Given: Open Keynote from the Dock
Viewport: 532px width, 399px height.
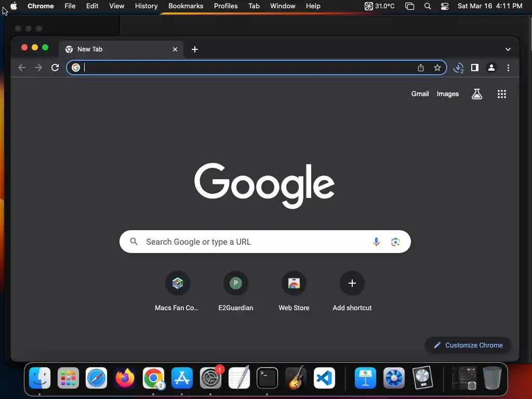Looking at the screenshot, I should 365,378.
